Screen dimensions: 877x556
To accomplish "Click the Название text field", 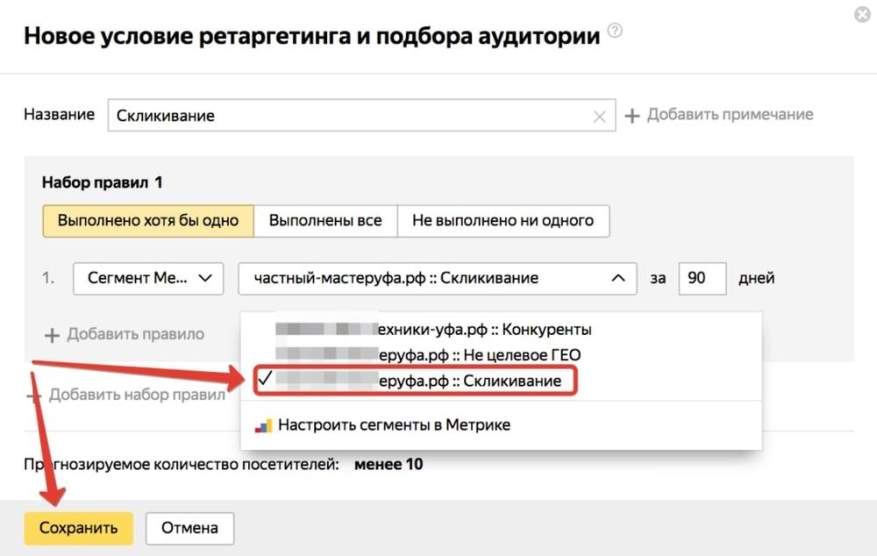I will [350, 116].
